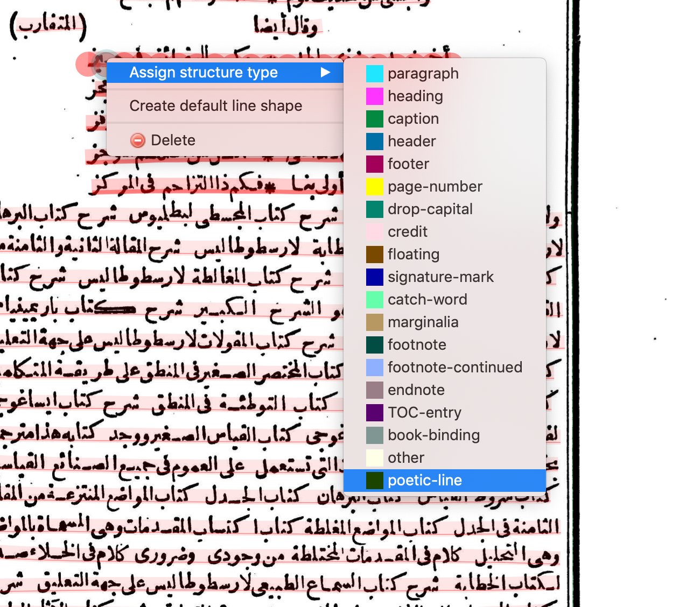Select book-binding structure type
This screenshot has width=700, height=607.
coord(433,435)
